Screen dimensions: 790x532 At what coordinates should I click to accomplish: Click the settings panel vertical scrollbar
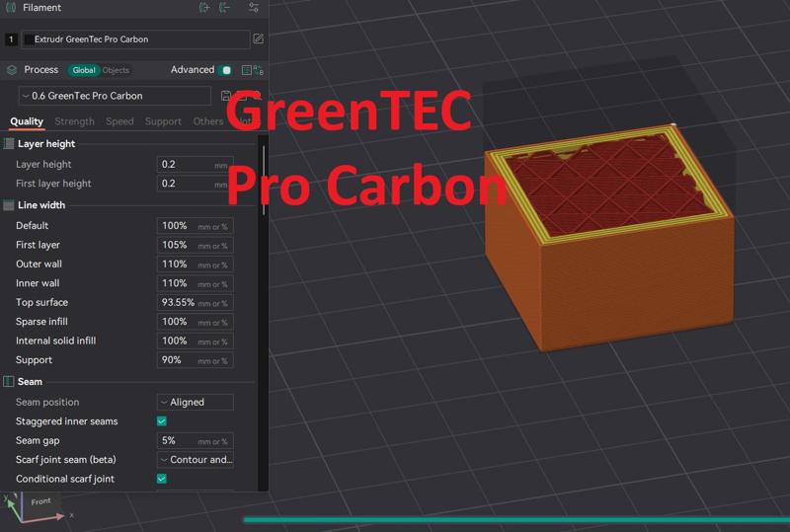264,181
